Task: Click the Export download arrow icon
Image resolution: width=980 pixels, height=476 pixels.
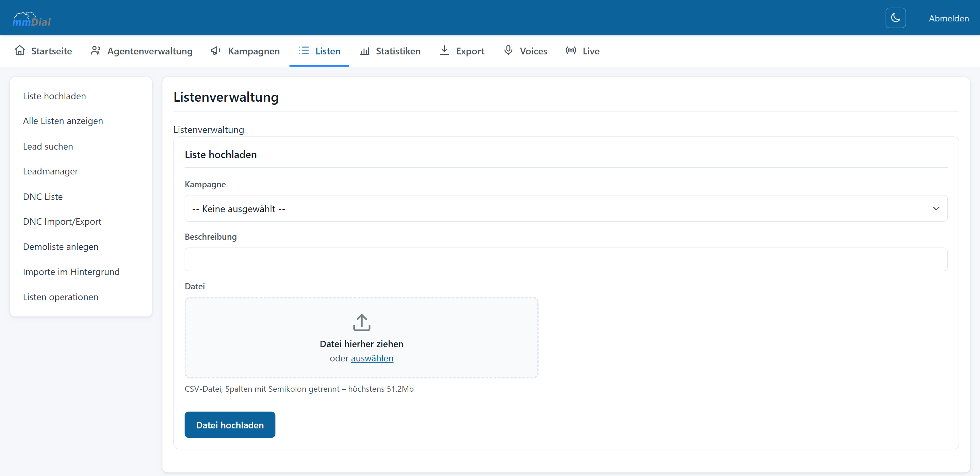Action: 444,50
